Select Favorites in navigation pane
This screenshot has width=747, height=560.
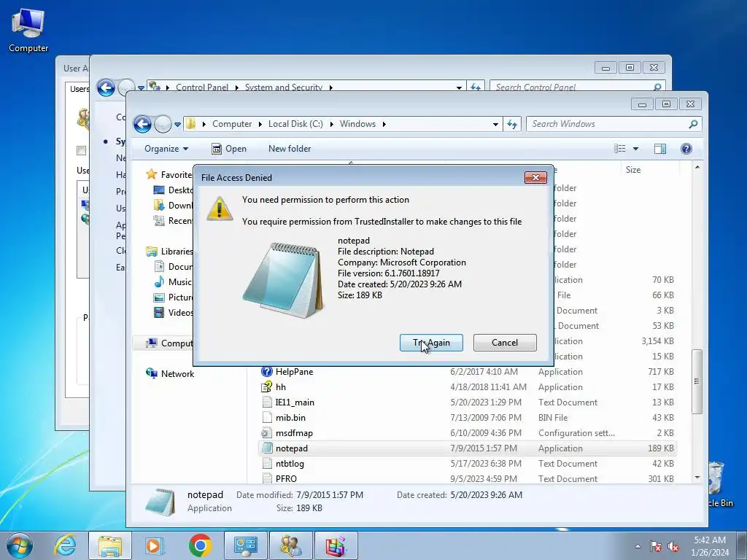169,174
